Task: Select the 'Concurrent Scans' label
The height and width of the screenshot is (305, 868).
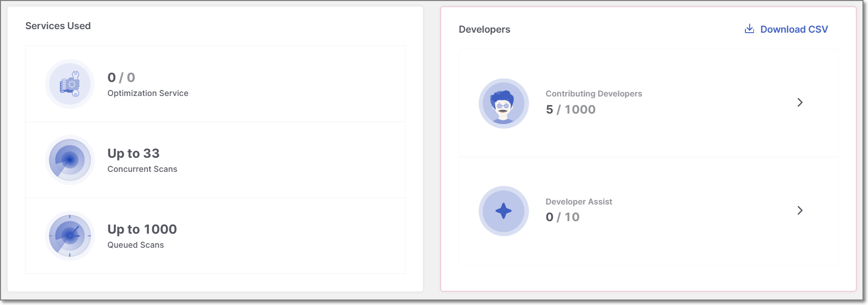Action: (x=142, y=169)
